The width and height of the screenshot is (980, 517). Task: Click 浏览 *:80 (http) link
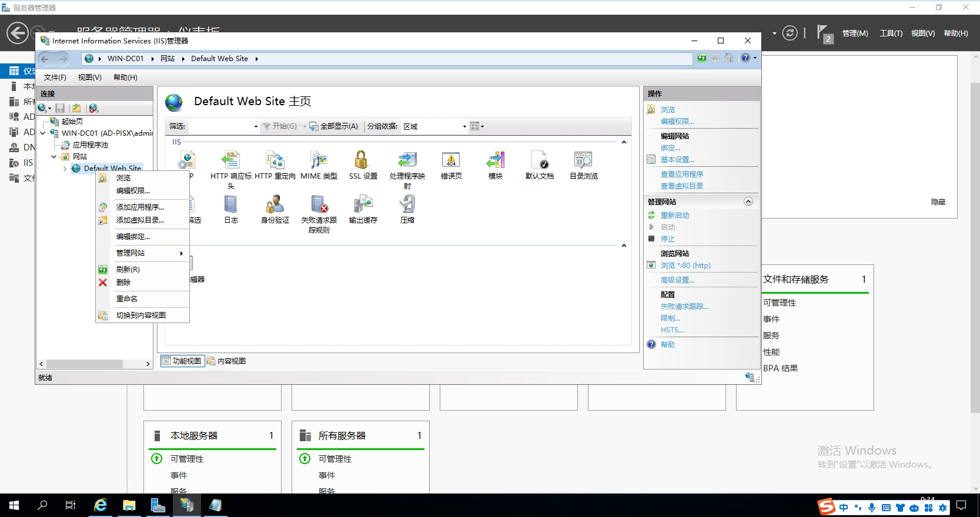685,266
